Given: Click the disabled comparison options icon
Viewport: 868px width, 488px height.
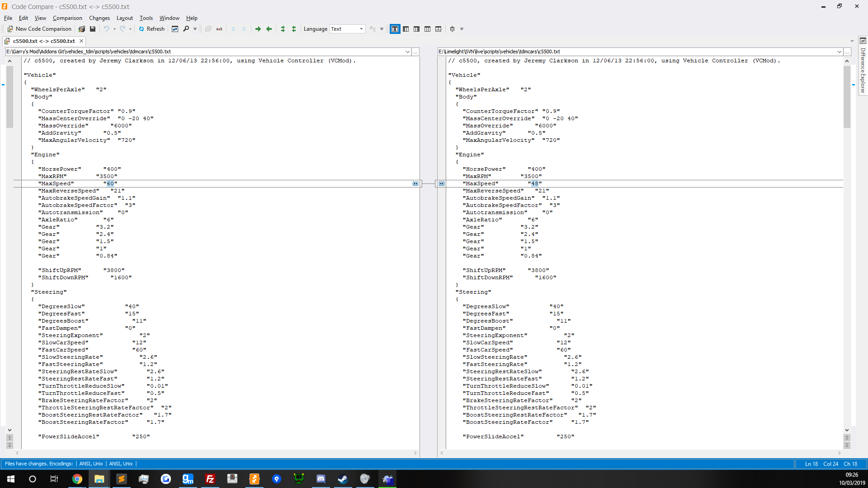Looking at the screenshot, I should (x=373, y=29).
